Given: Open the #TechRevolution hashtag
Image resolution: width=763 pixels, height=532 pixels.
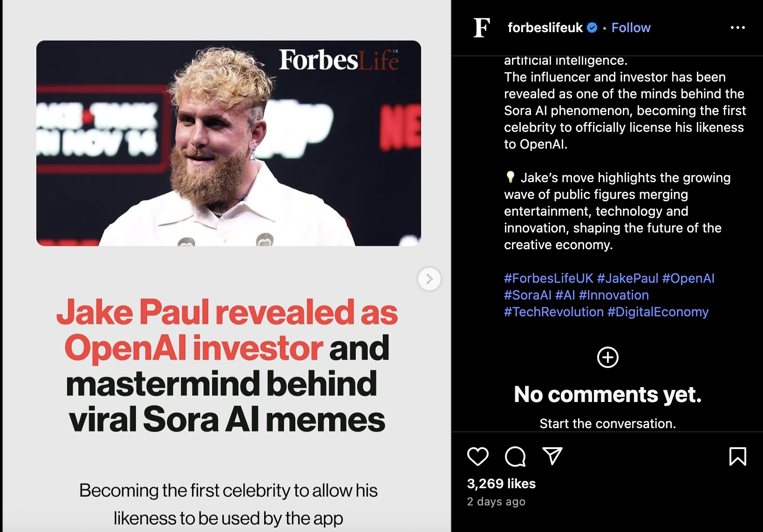Looking at the screenshot, I should pos(553,312).
